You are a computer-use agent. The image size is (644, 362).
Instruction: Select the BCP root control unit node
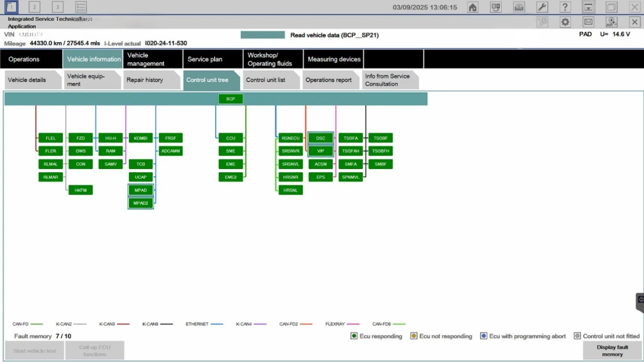pyautogui.click(x=230, y=99)
